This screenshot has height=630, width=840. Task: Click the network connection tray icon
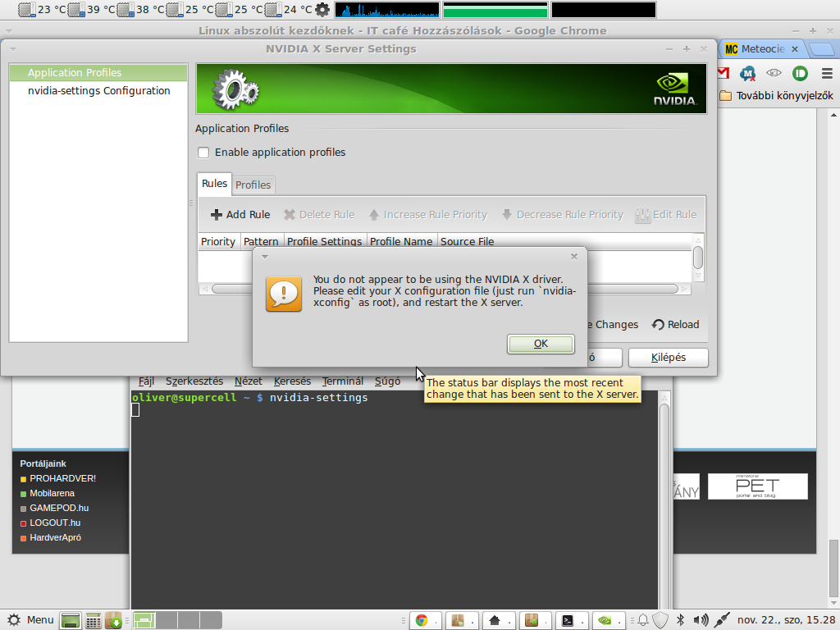722,620
